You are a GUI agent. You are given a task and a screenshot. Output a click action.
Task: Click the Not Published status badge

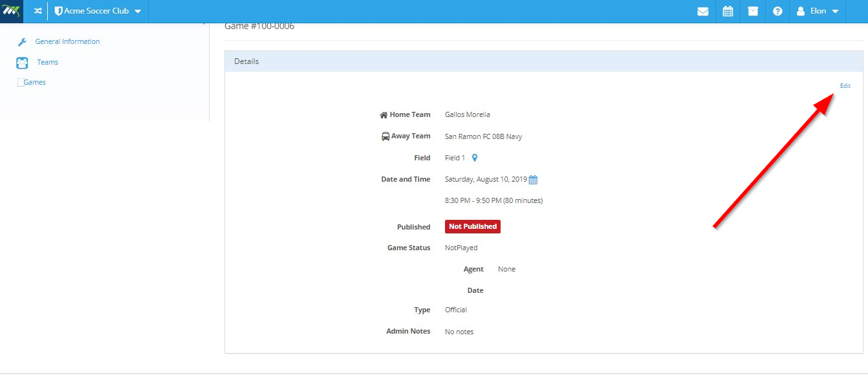click(473, 226)
